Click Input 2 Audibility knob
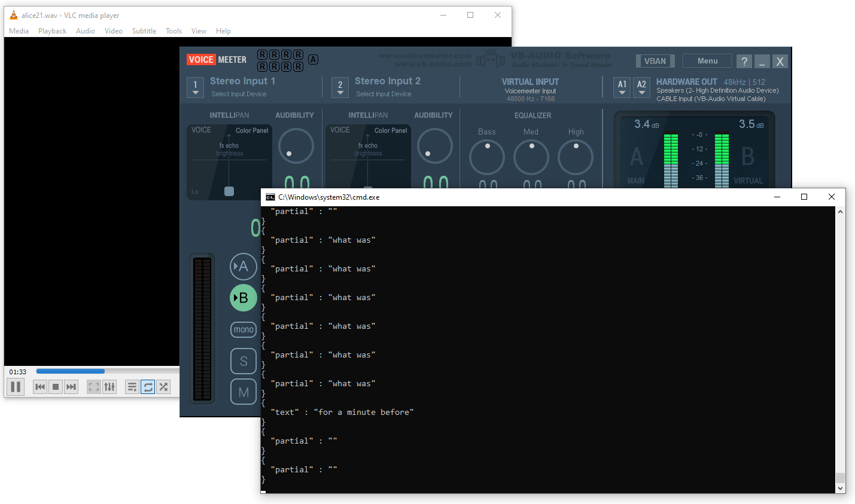The image size is (855, 504). tap(435, 146)
